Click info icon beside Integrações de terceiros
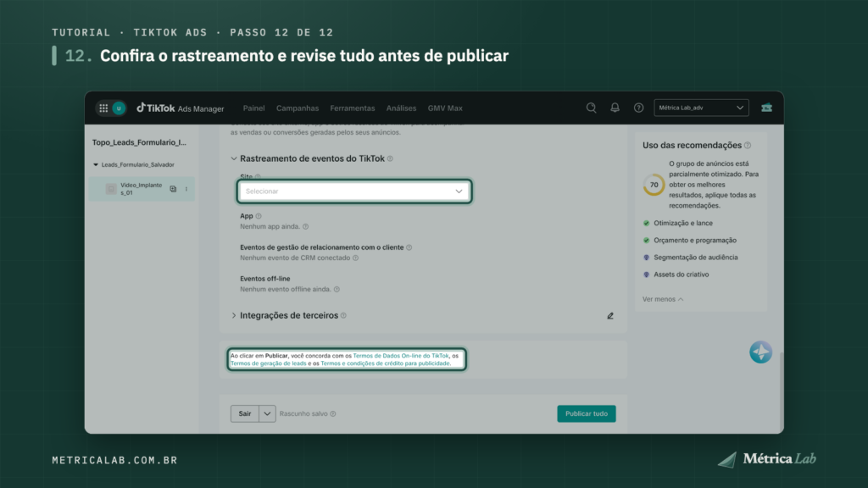This screenshot has height=488, width=868. [344, 315]
